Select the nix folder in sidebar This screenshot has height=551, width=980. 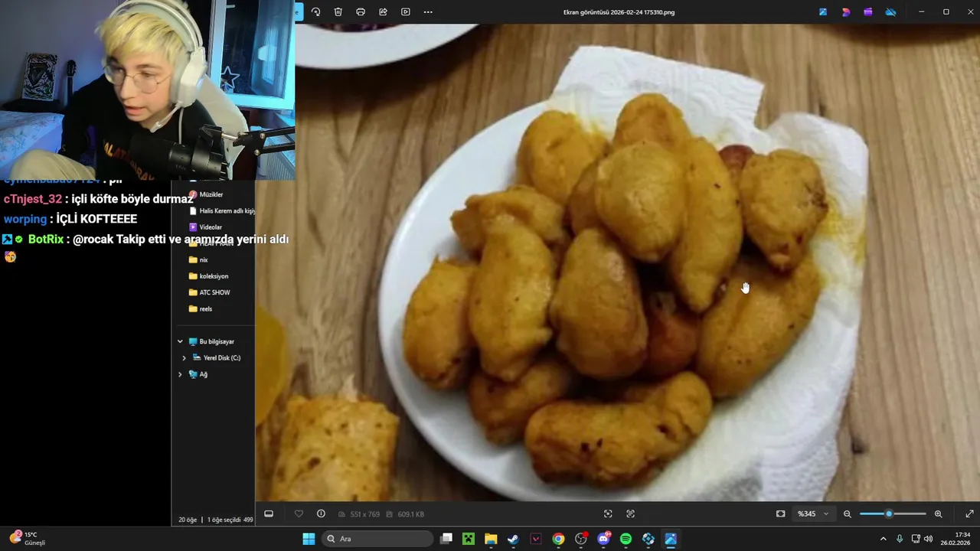198,260
